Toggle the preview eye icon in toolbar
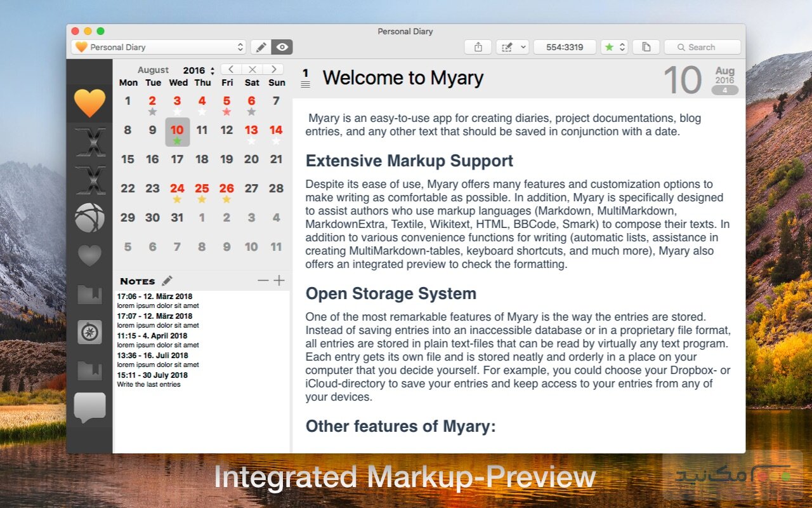This screenshot has width=812, height=508. tap(281, 46)
